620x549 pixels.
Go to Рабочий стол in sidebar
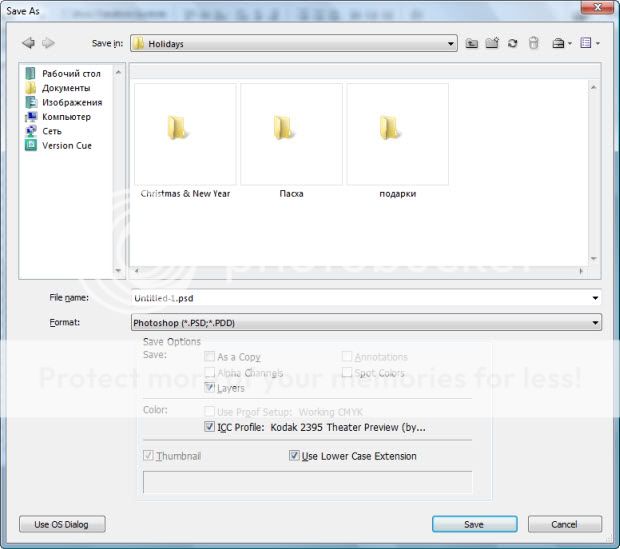71,74
